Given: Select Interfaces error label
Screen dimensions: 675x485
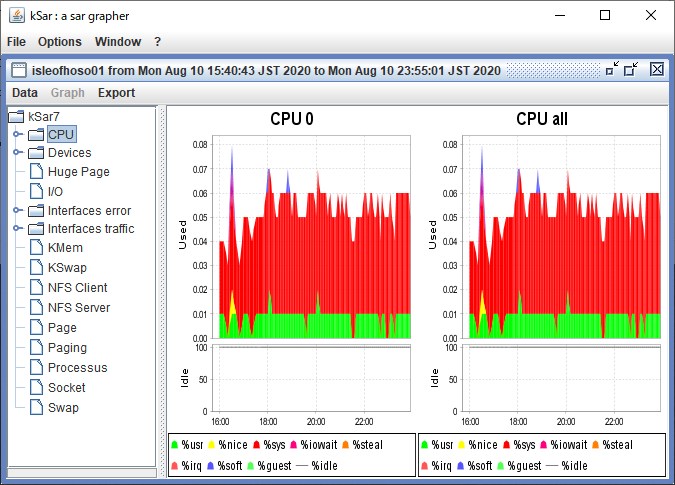Looking at the screenshot, I should 89,211.
